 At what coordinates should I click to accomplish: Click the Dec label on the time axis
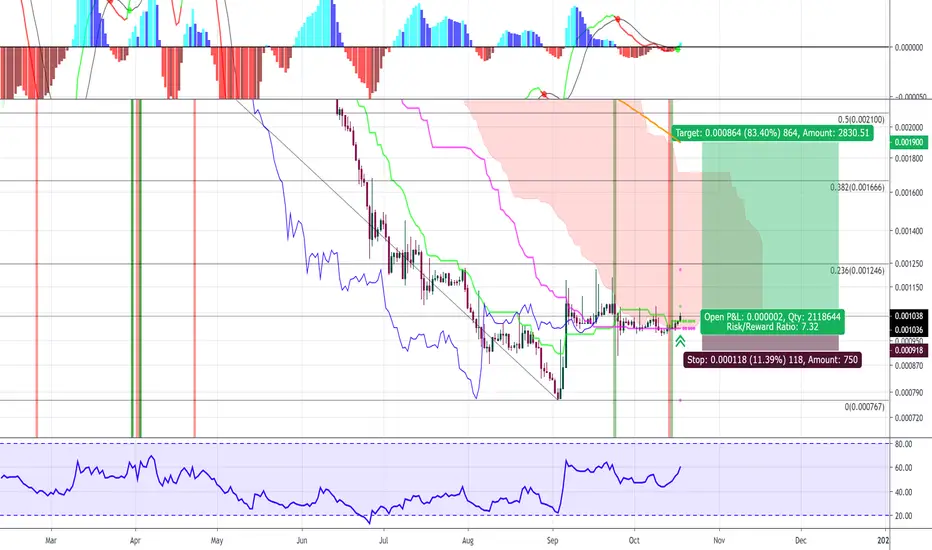pyautogui.click(x=801, y=540)
